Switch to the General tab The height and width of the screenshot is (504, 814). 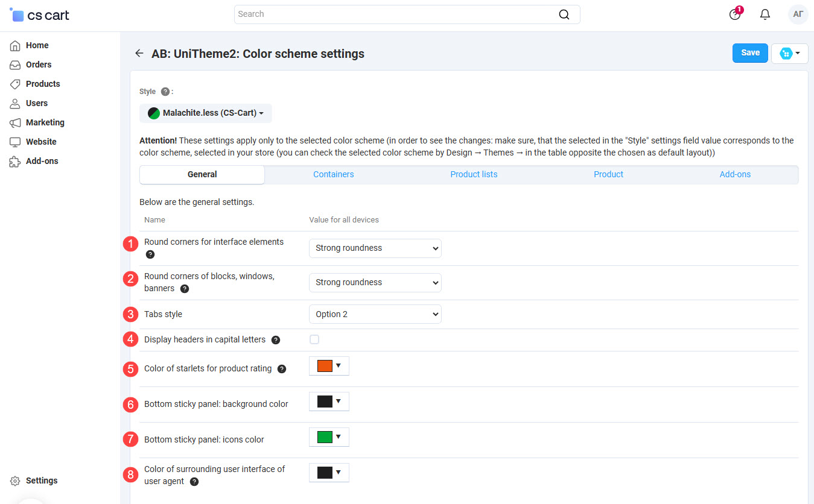point(202,174)
